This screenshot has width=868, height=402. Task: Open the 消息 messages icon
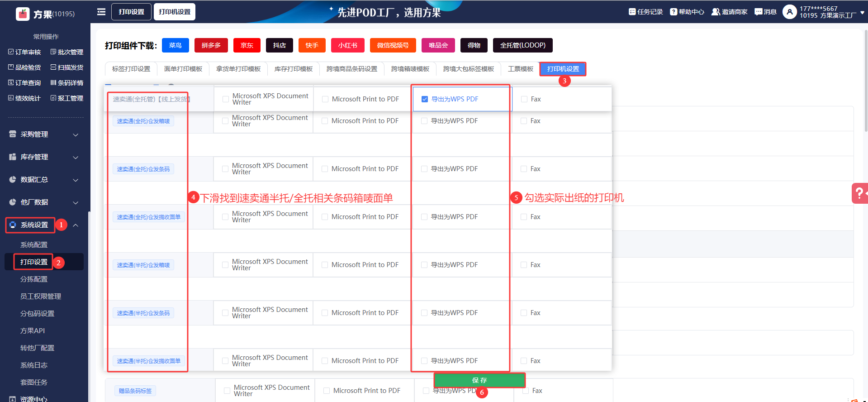(759, 12)
